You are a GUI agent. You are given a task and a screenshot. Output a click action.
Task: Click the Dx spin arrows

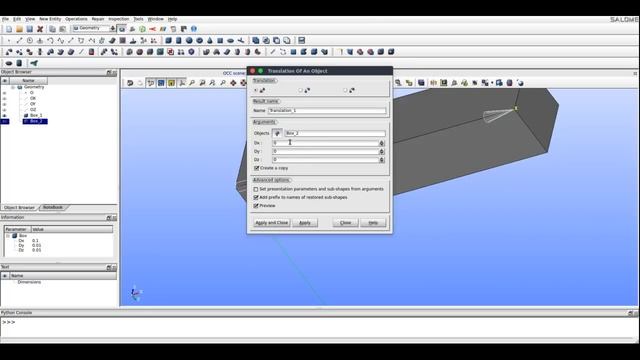(x=382, y=143)
